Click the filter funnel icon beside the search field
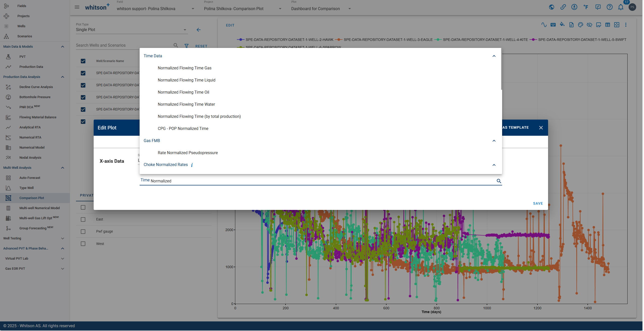This screenshot has width=644, height=331. tap(186, 46)
